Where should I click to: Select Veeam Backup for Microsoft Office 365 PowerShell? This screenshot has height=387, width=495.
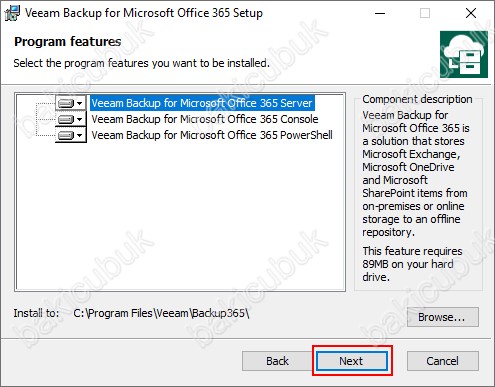click(212, 135)
